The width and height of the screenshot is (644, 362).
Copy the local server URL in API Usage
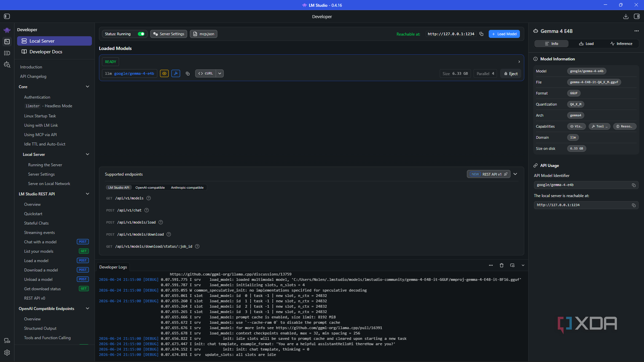click(633, 205)
